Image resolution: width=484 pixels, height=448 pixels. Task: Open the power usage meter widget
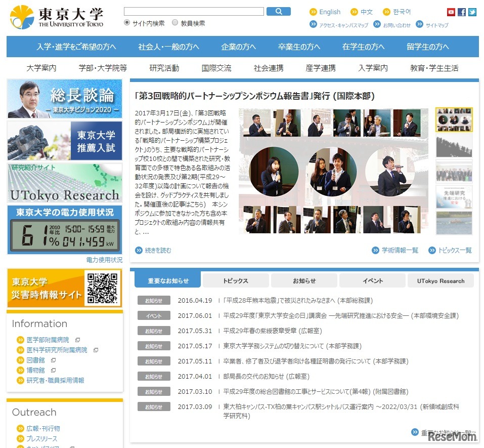65,229
